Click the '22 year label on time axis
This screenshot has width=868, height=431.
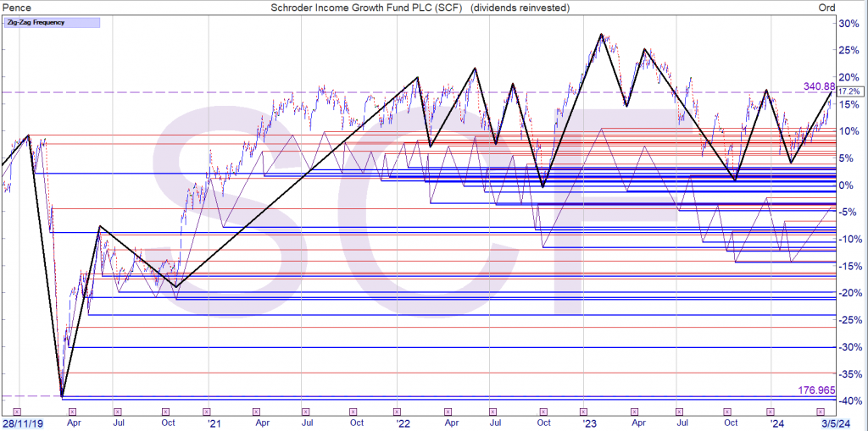[x=403, y=423]
